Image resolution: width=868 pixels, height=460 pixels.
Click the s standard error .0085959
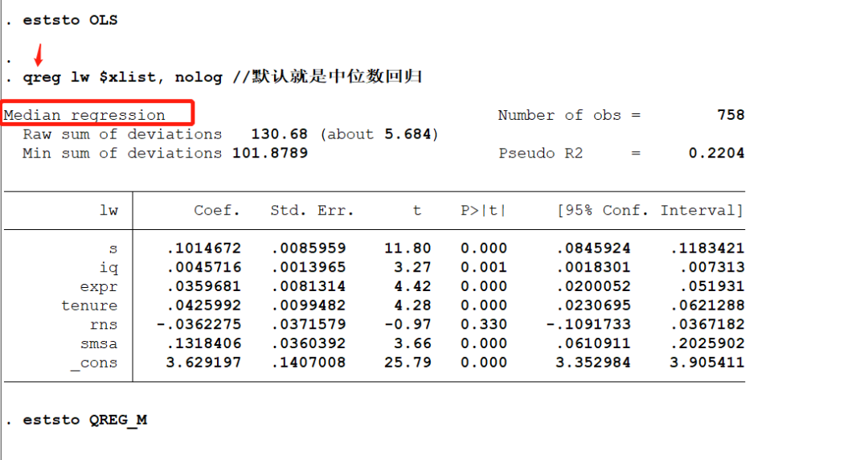(309, 248)
